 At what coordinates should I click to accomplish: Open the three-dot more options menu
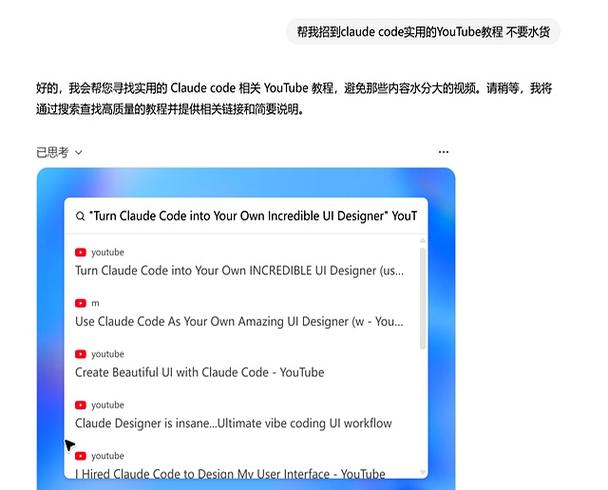point(443,152)
